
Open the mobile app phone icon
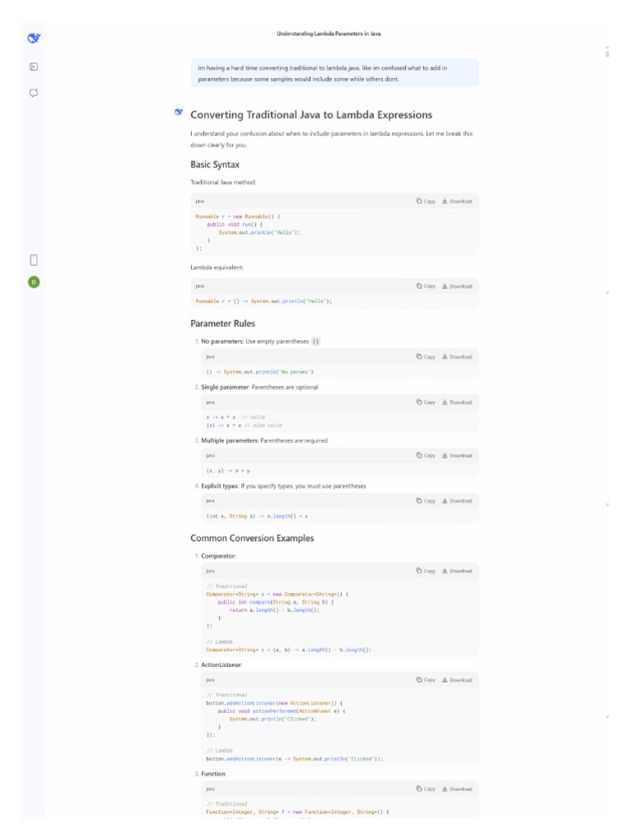[x=34, y=260]
